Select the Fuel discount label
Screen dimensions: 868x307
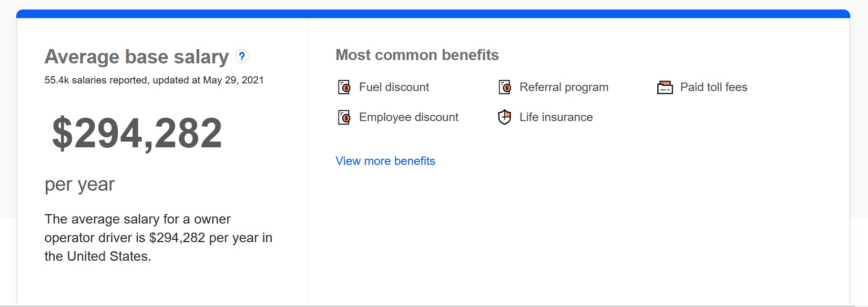(394, 87)
